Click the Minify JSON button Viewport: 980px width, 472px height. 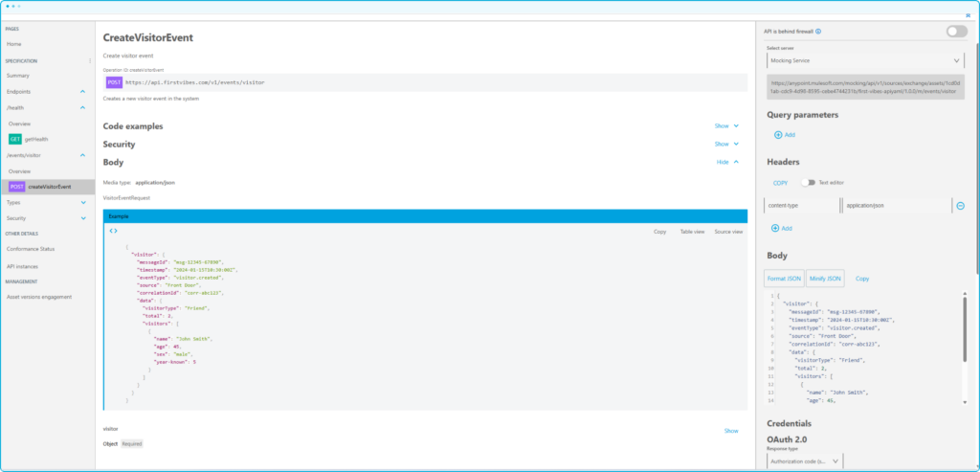point(825,279)
